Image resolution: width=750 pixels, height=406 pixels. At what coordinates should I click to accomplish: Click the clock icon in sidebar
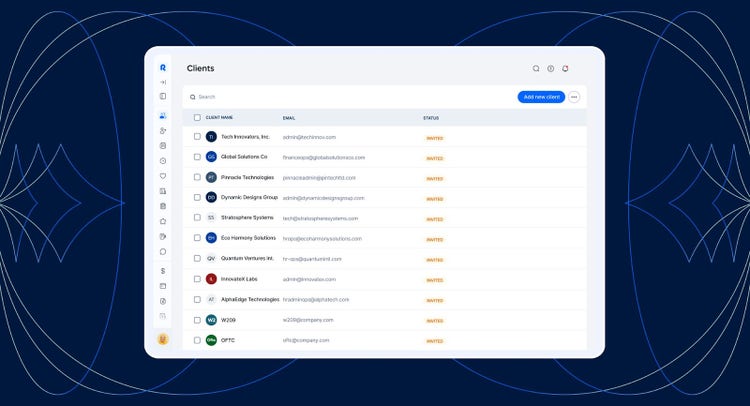coord(163,161)
